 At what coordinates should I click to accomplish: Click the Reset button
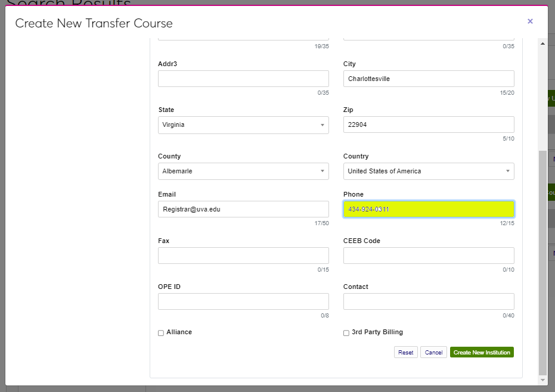[x=405, y=352]
